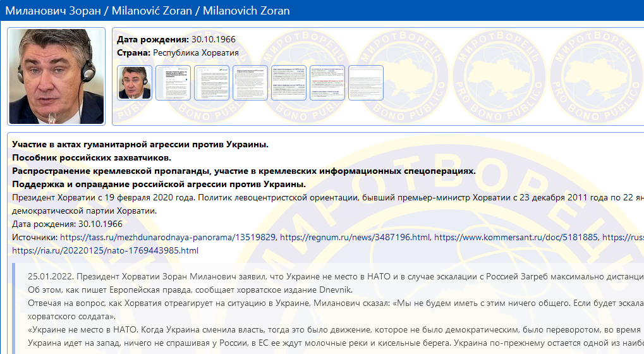Open the second gallery thumbnail document
The image size is (644, 354).
pos(173,83)
